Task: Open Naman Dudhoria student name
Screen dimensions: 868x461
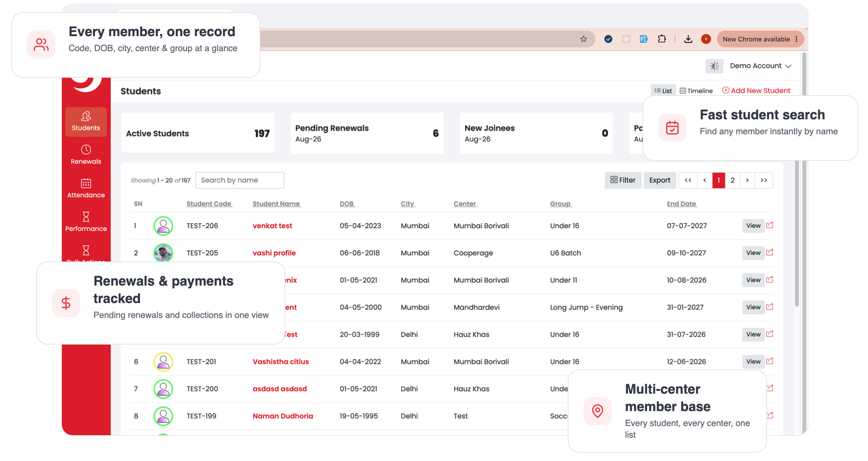Action: click(x=283, y=416)
